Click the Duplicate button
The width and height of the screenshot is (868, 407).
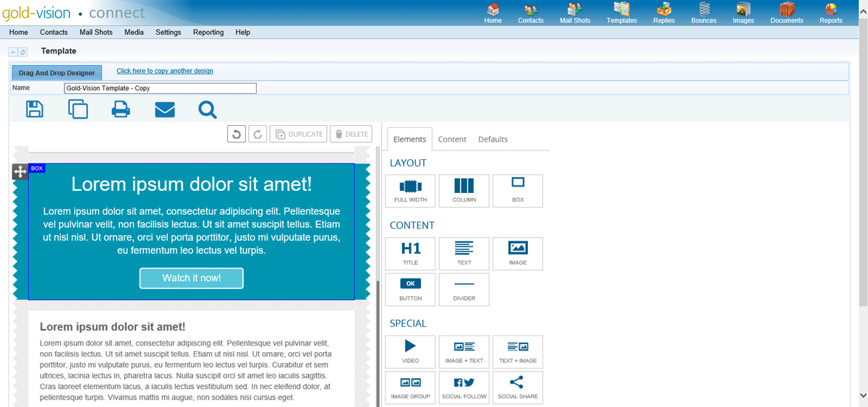pos(298,134)
